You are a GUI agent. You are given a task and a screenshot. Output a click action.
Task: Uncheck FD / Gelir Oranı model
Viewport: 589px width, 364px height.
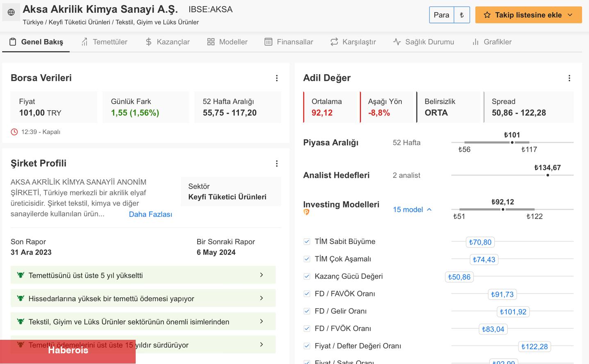(x=307, y=311)
